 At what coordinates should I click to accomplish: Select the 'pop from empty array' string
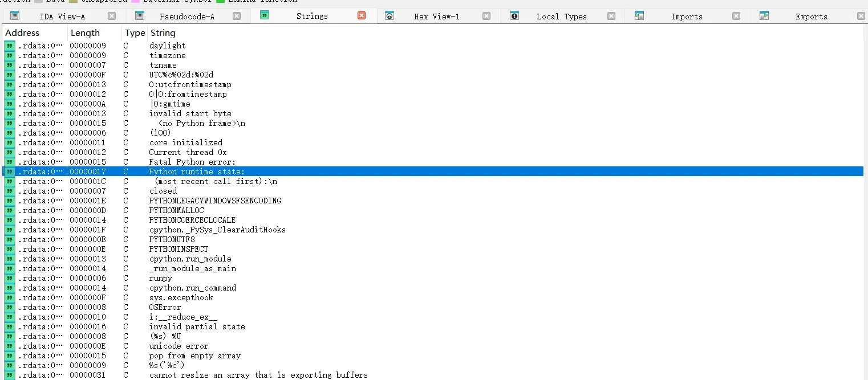pyautogui.click(x=194, y=356)
